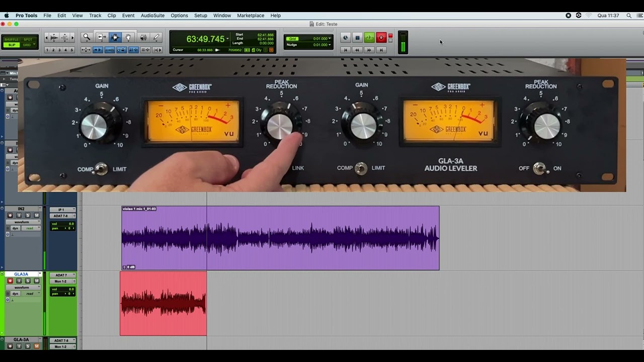Click Return to Zero transport button
Image resolution: width=644 pixels, height=362 pixels.
click(x=345, y=50)
